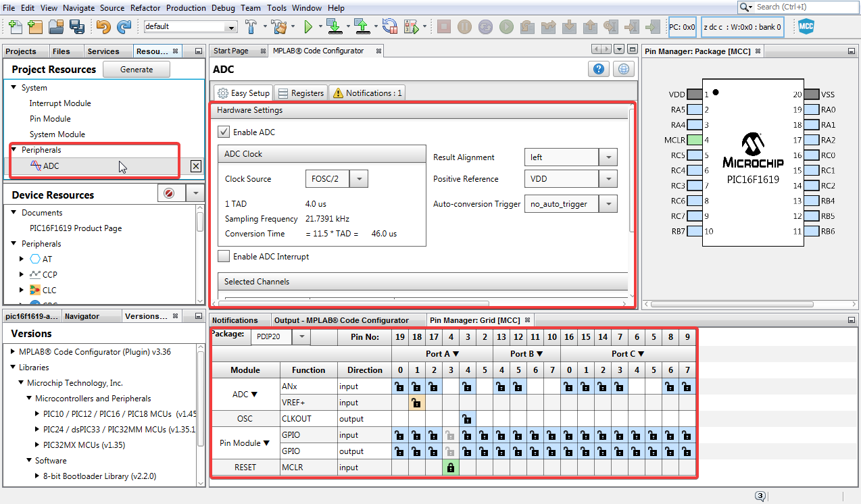Click the Generate button
The image size is (861, 504).
click(136, 69)
